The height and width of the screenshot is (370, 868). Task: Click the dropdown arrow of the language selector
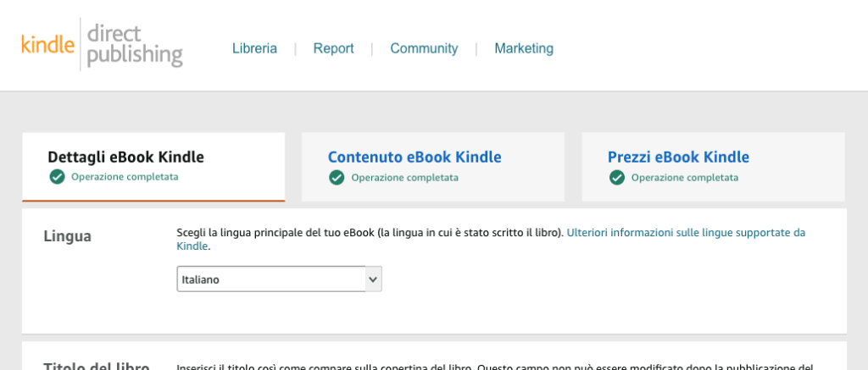pos(374,279)
